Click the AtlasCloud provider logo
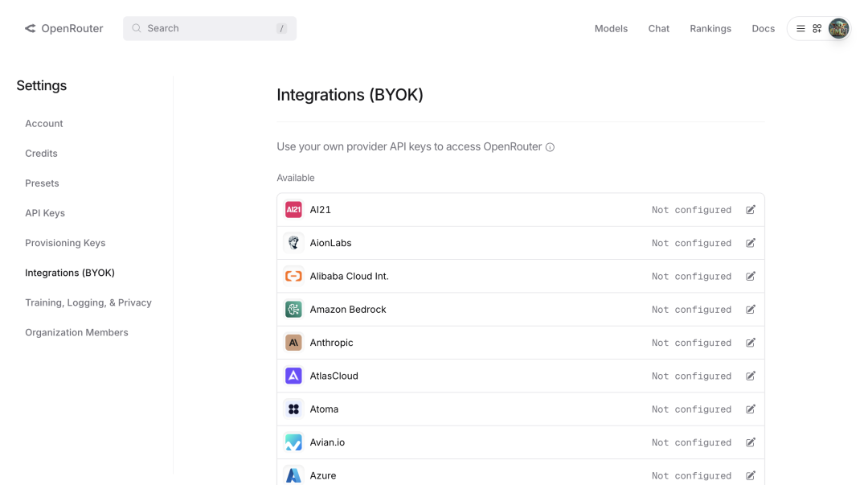This screenshot has width=868, height=485. point(293,376)
